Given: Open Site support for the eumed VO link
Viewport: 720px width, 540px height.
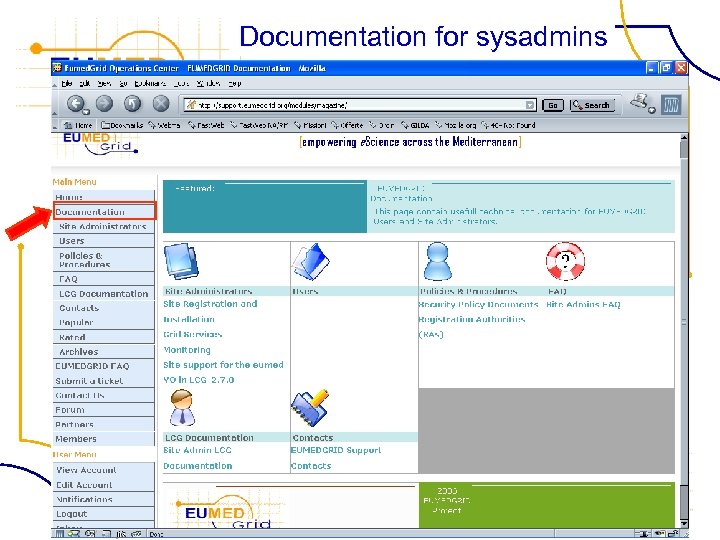Looking at the screenshot, I should tap(224, 372).
